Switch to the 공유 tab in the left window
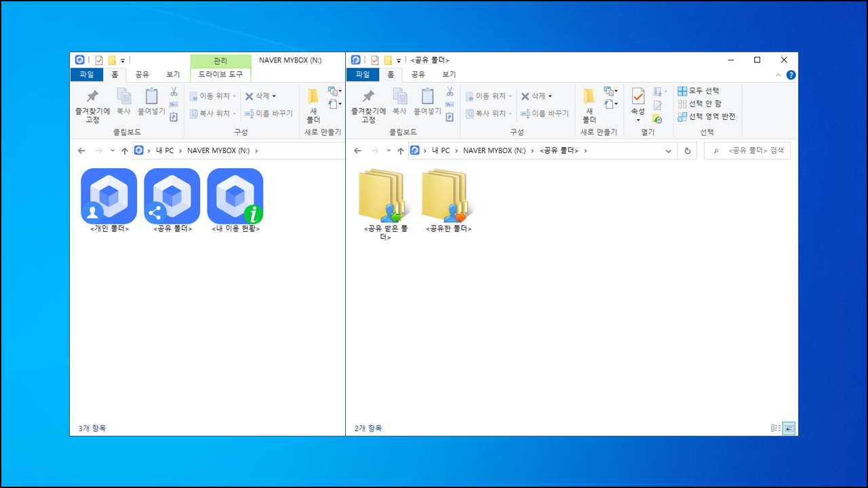The image size is (868, 488). pos(142,75)
